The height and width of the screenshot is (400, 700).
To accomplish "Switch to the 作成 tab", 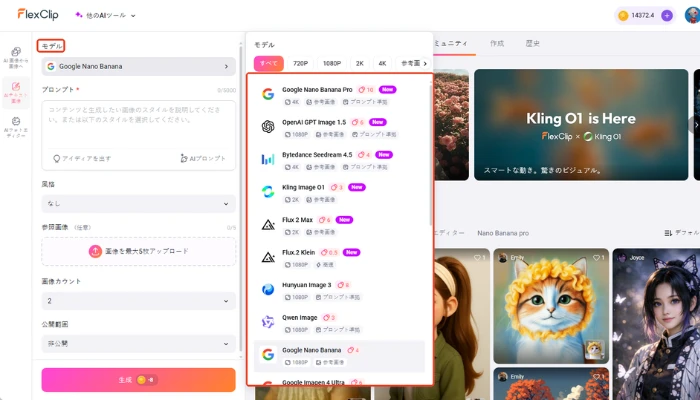I will tap(497, 43).
